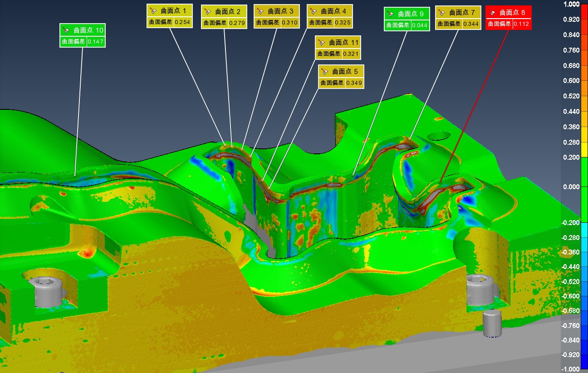
Task: Select the red 曲面点 8 annotation title
Action: tap(512, 13)
